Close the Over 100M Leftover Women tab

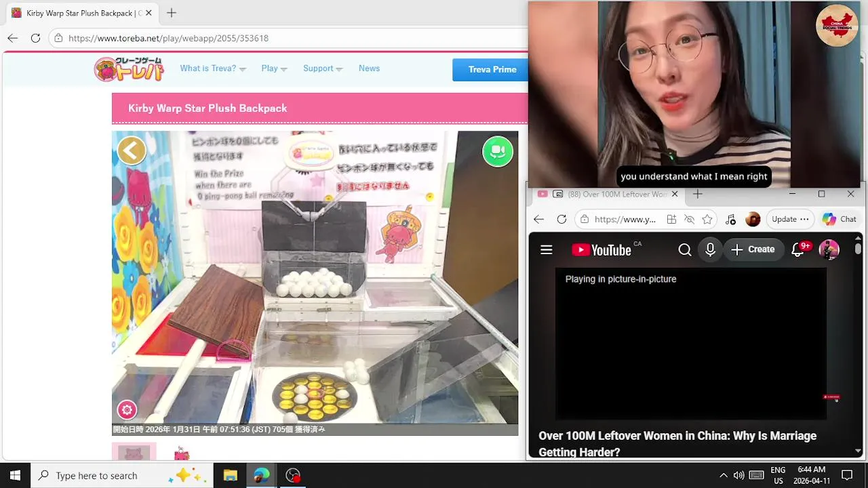tap(674, 194)
